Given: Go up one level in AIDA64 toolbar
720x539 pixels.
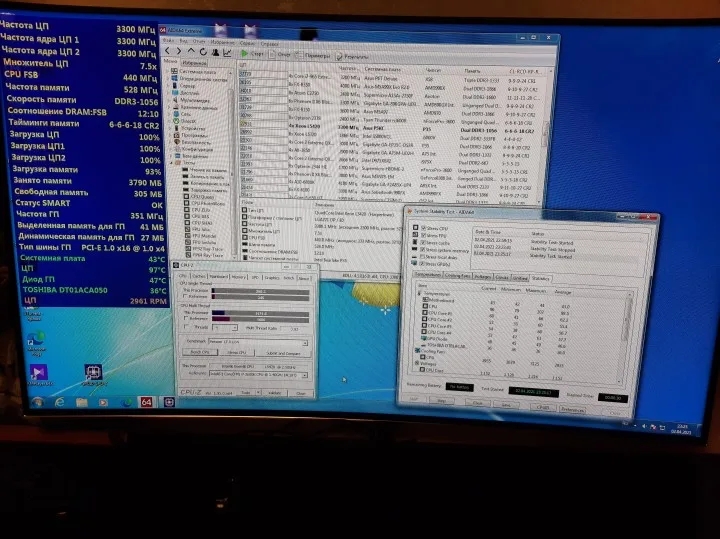Looking at the screenshot, I should tap(191, 51).
